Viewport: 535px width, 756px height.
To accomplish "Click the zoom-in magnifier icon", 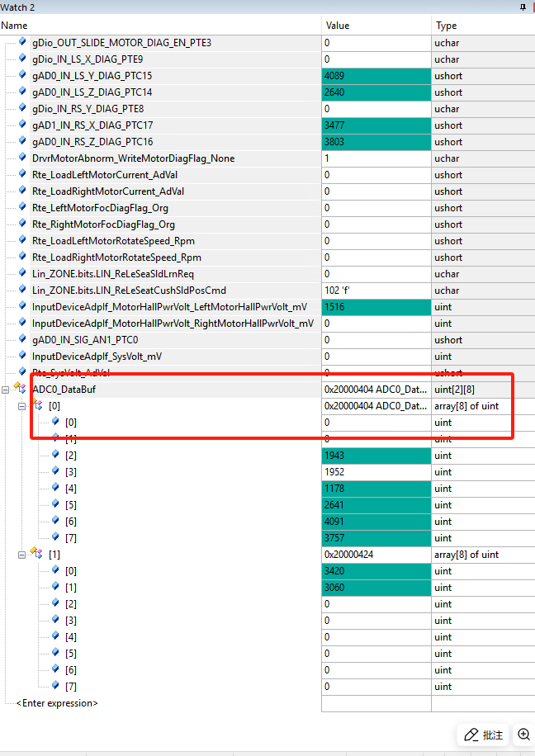I will (x=523, y=735).
